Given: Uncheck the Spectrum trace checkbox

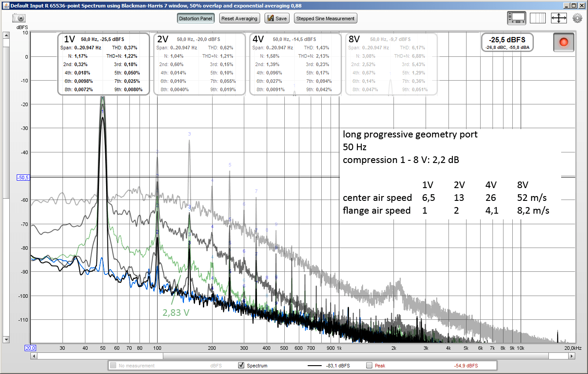Looking at the screenshot, I should (x=241, y=366).
